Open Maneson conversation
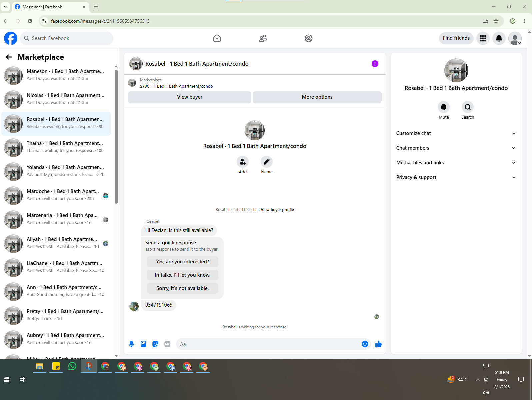Screen dimensions: 532x400 tap(56, 76)
